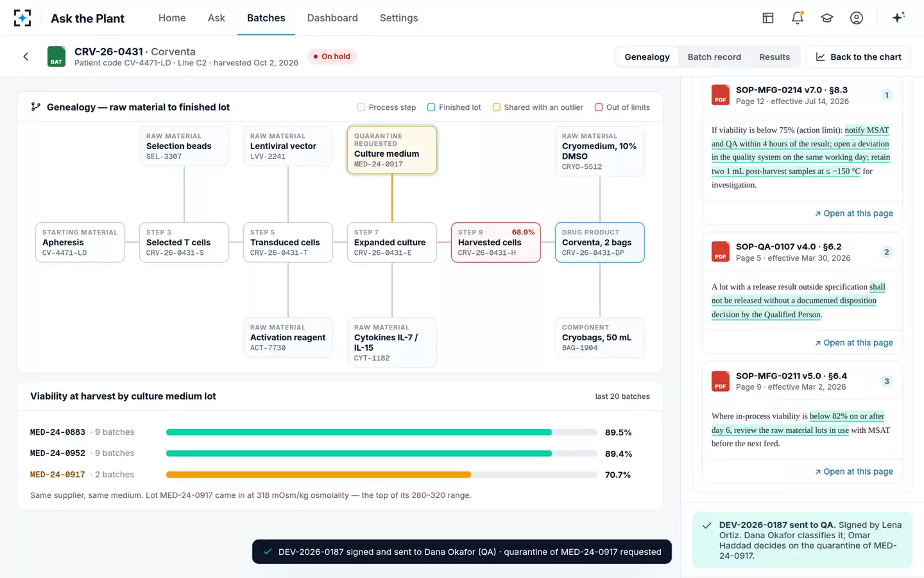Click Back to the chart button

pyautogui.click(x=859, y=57)
